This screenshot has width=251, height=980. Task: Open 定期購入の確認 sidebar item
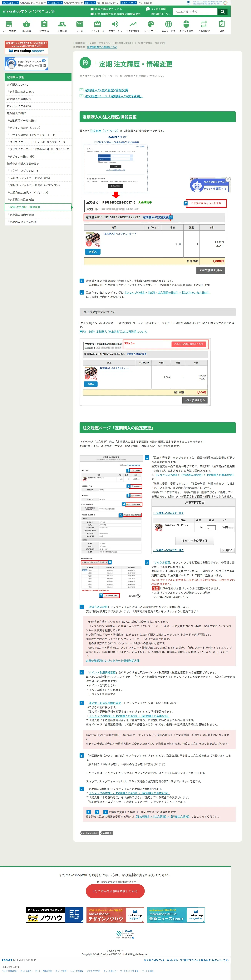tap(38, 113)
